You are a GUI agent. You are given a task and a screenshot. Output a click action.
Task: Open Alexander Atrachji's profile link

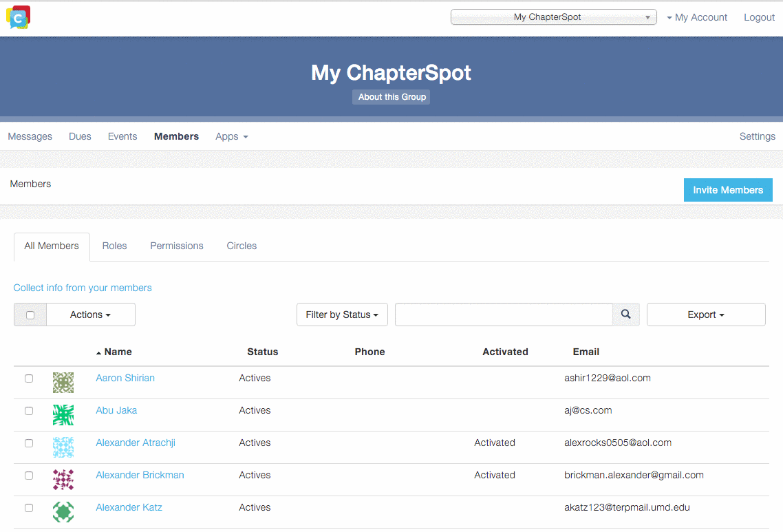[x=136, y=443]
